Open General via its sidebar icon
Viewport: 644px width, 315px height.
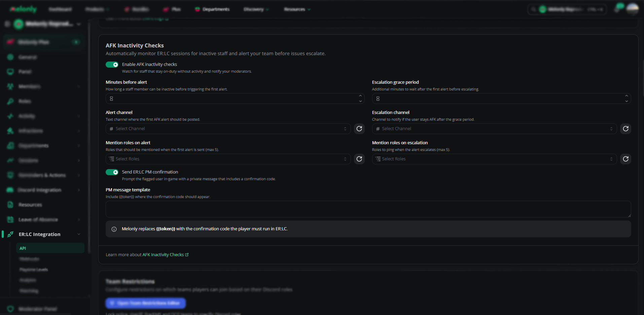click(10, 57)
